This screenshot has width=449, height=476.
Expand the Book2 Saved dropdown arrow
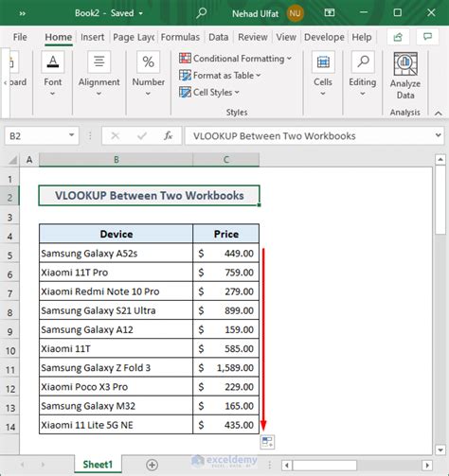point(141,13)
